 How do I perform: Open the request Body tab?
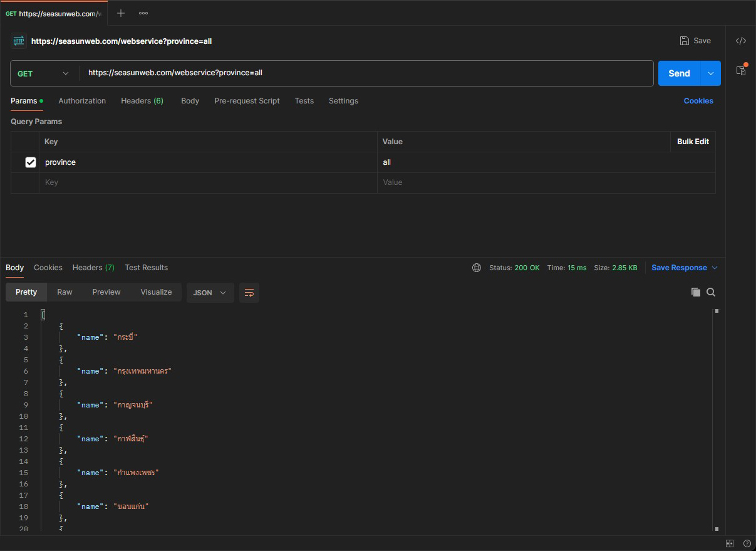coord(190,101)
